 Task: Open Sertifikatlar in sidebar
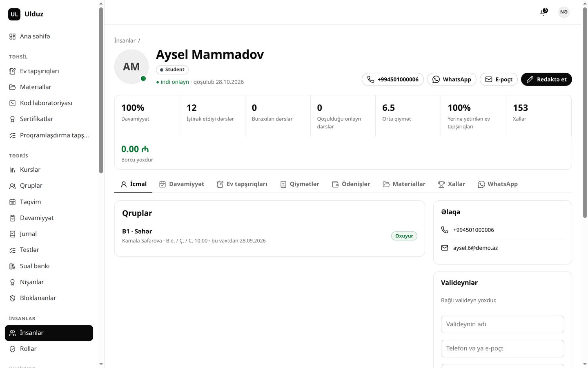(x=49, y=119)
